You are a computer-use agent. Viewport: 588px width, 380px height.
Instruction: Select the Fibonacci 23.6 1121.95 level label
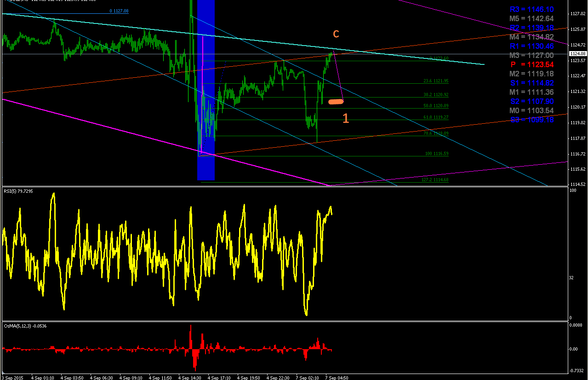pyautogui.click(x=436, y=81)
